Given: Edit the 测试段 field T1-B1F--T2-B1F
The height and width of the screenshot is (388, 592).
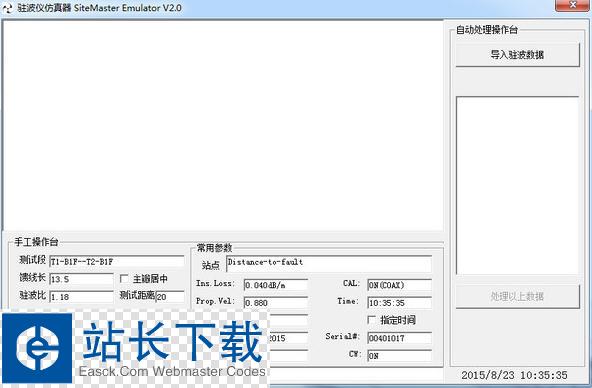Looking at the screenshot, I should (117, 261).
